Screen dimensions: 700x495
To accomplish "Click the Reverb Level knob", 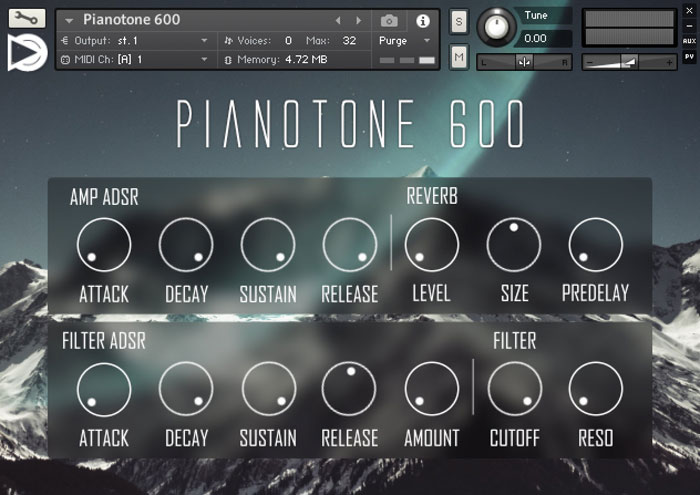I will tap(432, 245).
